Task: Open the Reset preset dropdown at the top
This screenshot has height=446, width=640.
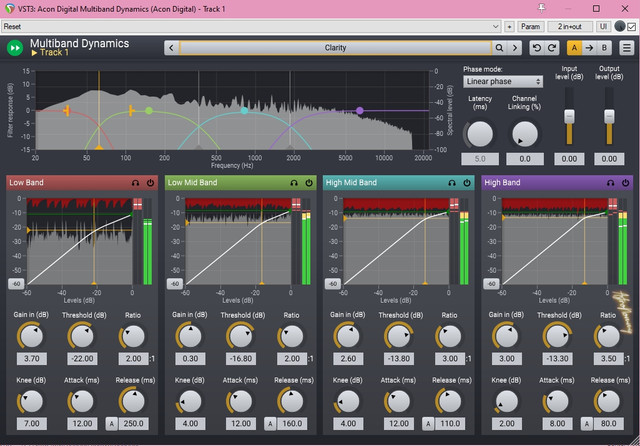Action: pyautogui.click(x=251, y=27)
